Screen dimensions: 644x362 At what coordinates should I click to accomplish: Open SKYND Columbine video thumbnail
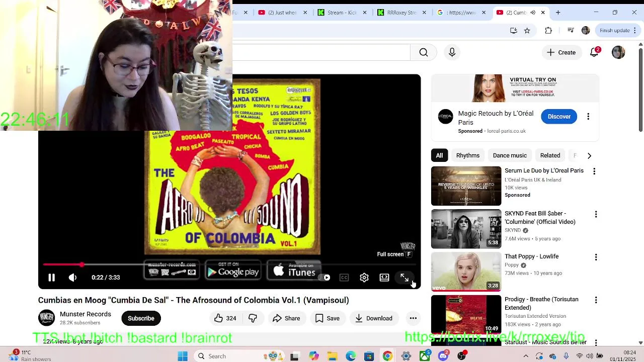(x=466, y=229)
